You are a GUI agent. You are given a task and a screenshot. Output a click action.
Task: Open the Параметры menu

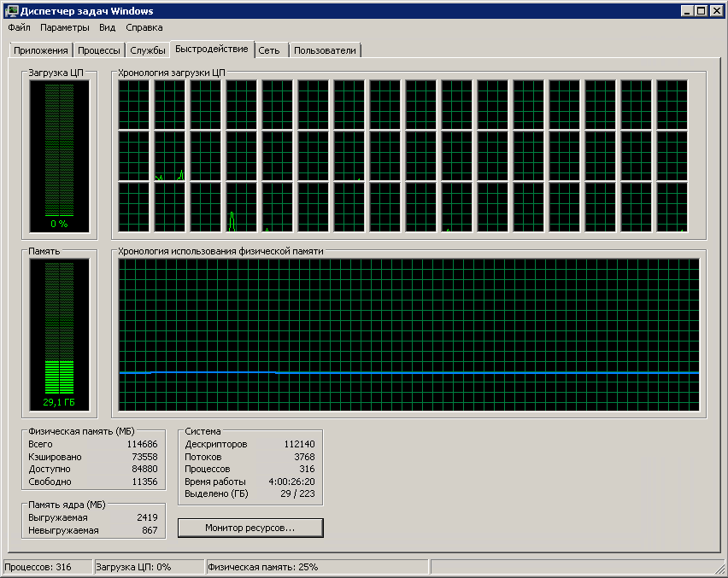[65, 27]
